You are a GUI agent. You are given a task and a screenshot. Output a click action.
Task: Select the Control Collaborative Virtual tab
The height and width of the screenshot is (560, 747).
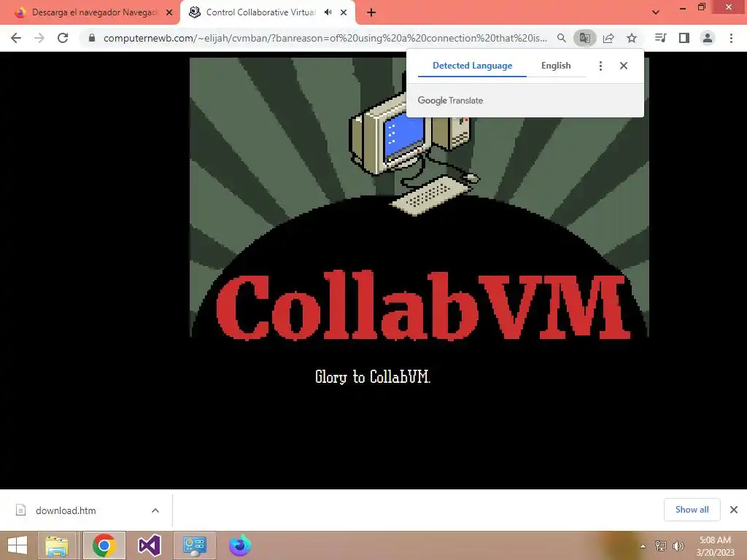[x=260, y=12]
